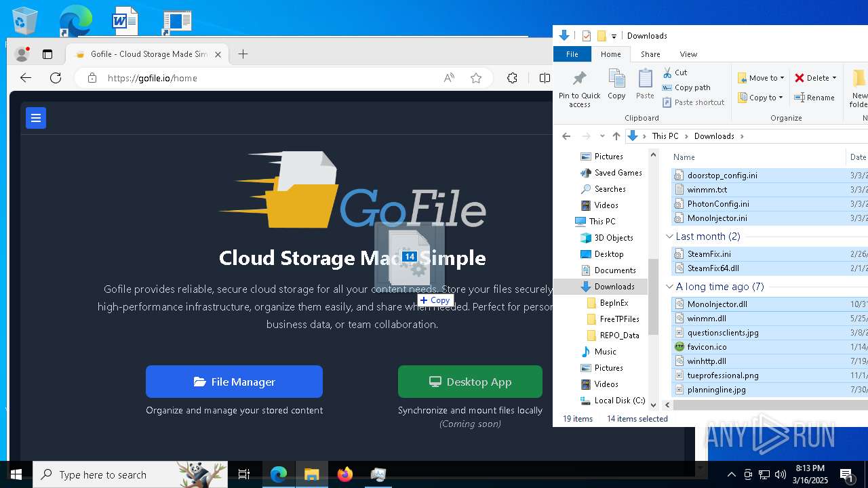
Task: Go up one folder level in Explorer
Action: (616, 136)
